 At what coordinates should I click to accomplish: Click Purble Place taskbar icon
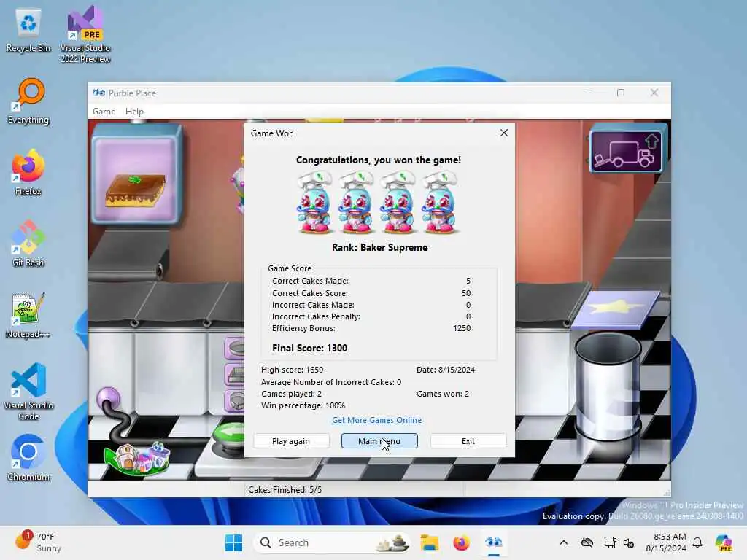click(494, 542)
